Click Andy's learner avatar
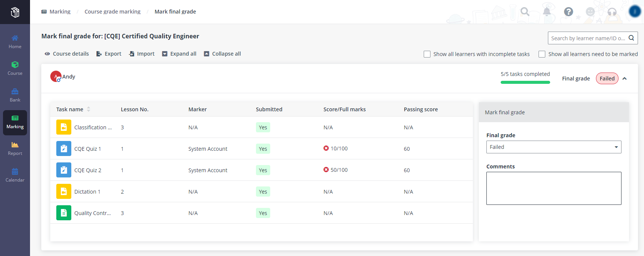 click(56, 76)
